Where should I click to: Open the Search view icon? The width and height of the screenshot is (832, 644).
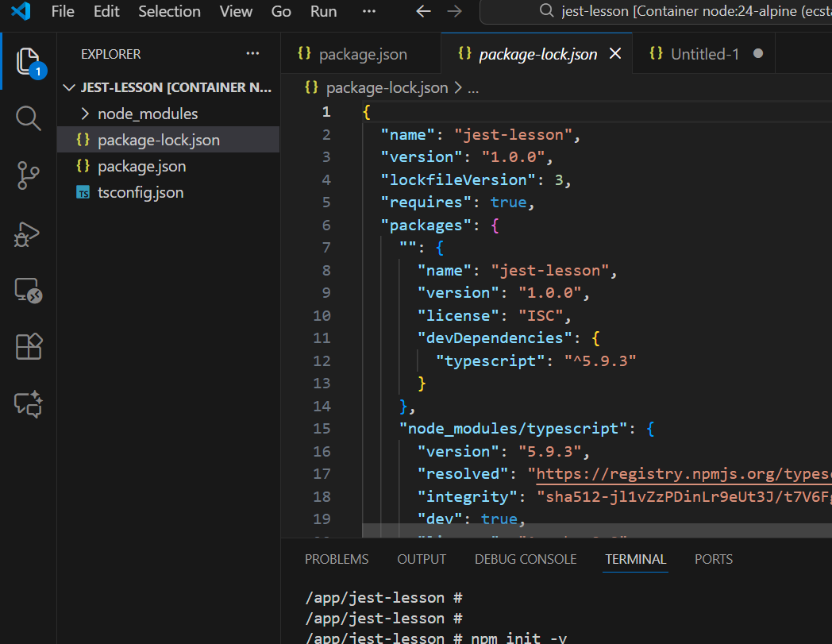[x=28, y=118]
